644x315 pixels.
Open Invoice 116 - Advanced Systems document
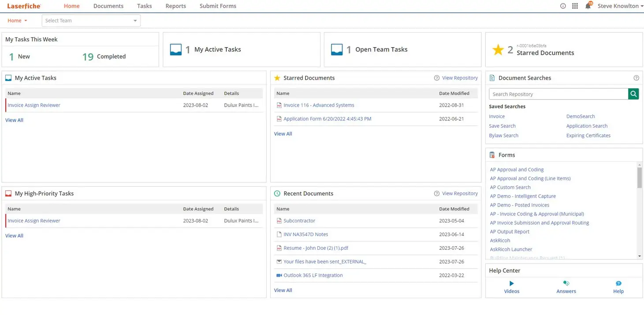319,105
